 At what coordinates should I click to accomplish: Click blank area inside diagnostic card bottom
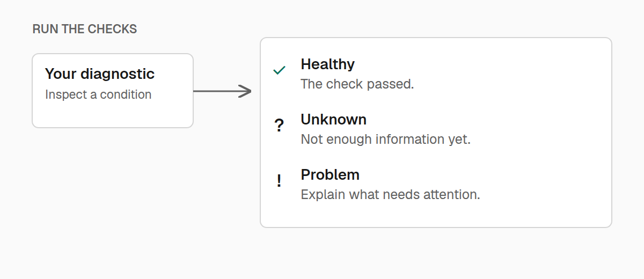point(113,115)
